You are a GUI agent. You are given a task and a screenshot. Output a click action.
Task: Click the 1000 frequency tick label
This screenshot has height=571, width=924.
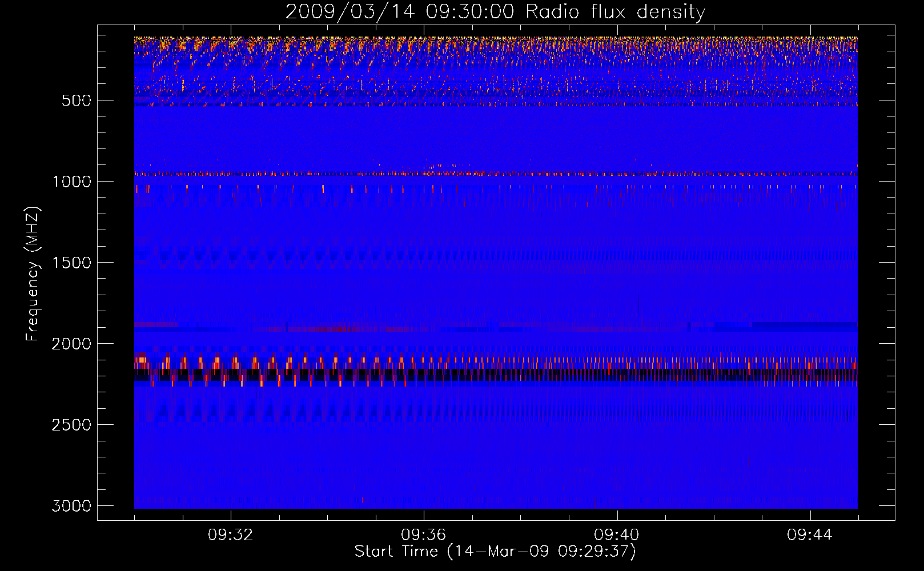point(72,182)
